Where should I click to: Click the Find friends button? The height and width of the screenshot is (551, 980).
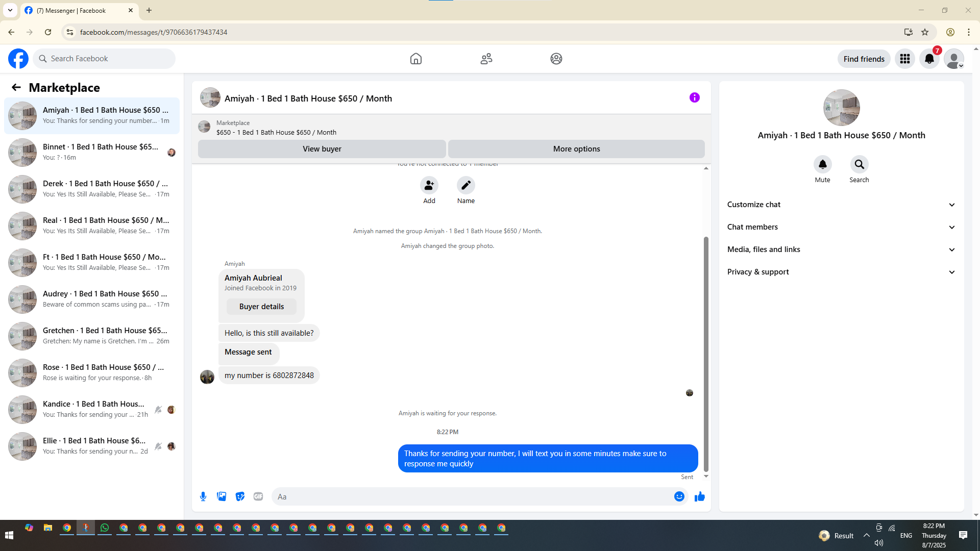864,59
